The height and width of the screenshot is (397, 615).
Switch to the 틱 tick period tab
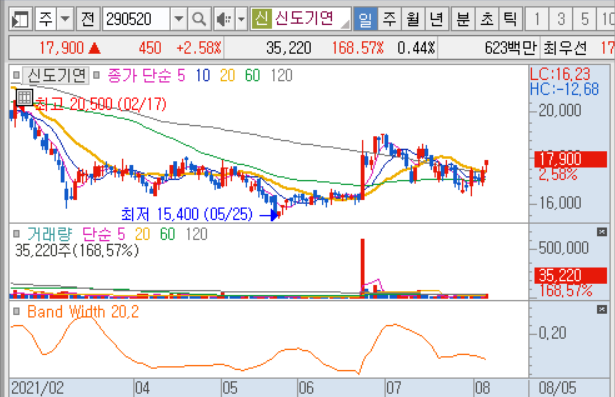(510, 19)
